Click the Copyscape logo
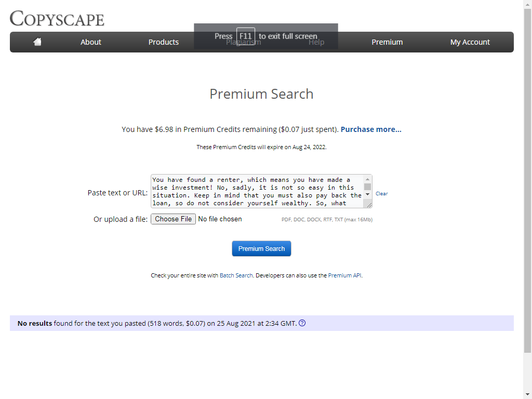This screenshot has width=532, height=399. click(x=57, y=19)
